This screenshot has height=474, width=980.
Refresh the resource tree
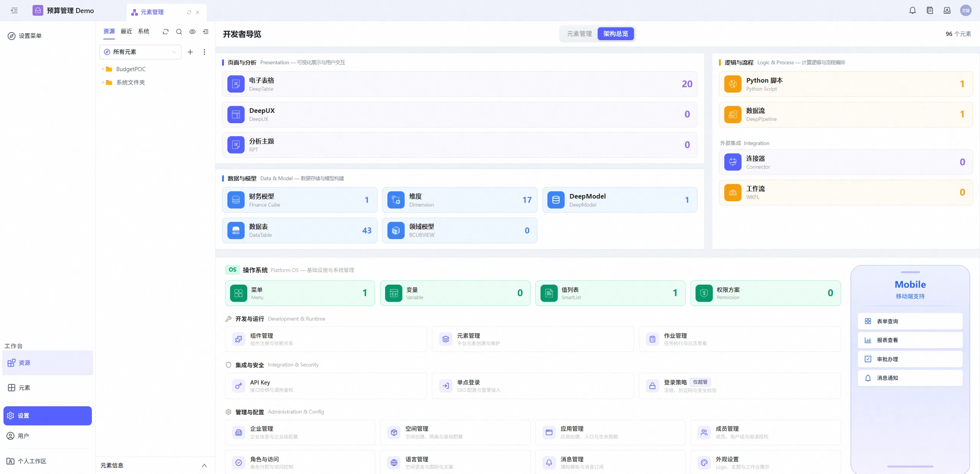pyautogui.click(x=165, y=32)
